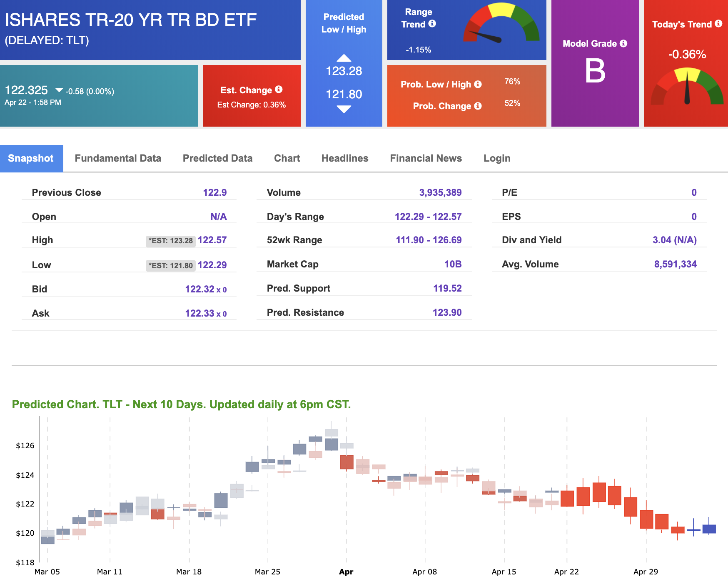Click the Open value N/A

tap(219, 217)
